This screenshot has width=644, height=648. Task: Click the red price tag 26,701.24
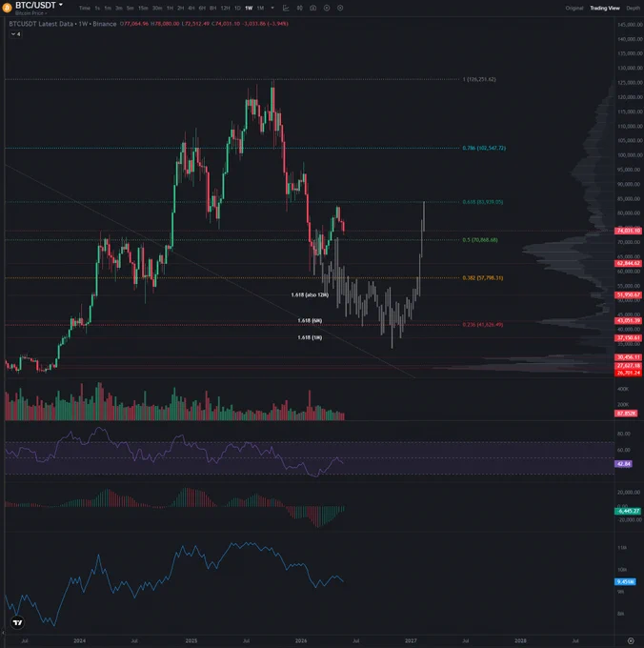click(629, 373)
